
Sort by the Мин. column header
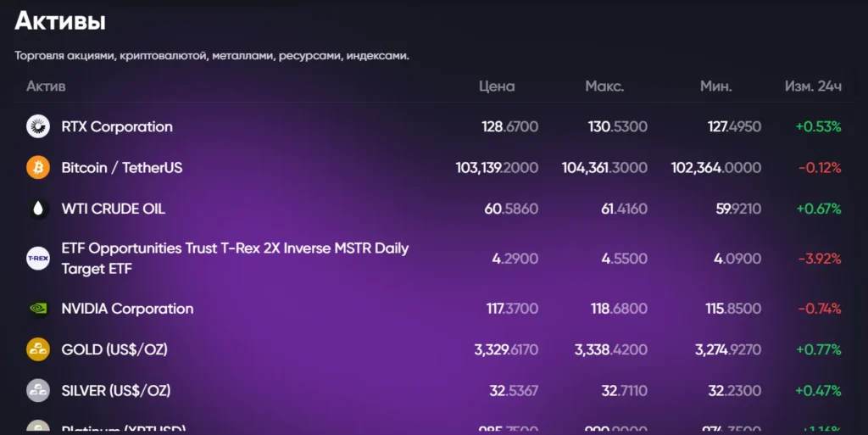(x=716, y=86)
